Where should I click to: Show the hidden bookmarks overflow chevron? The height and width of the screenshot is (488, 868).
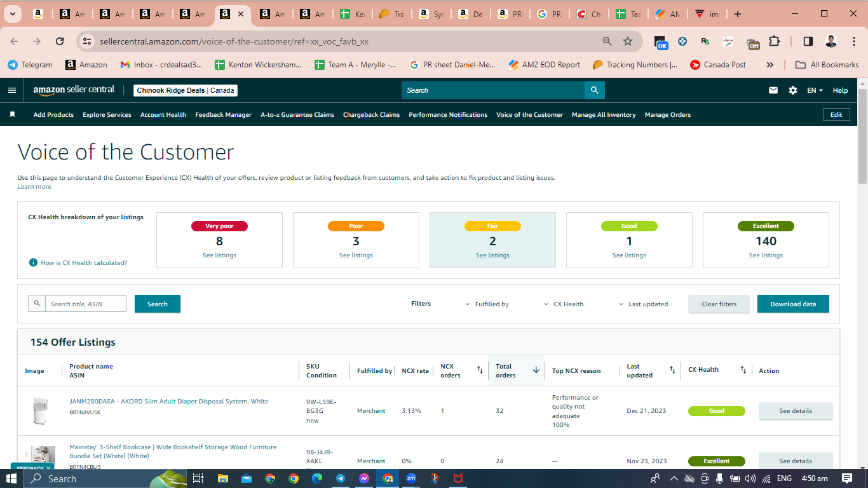point(770,65)
